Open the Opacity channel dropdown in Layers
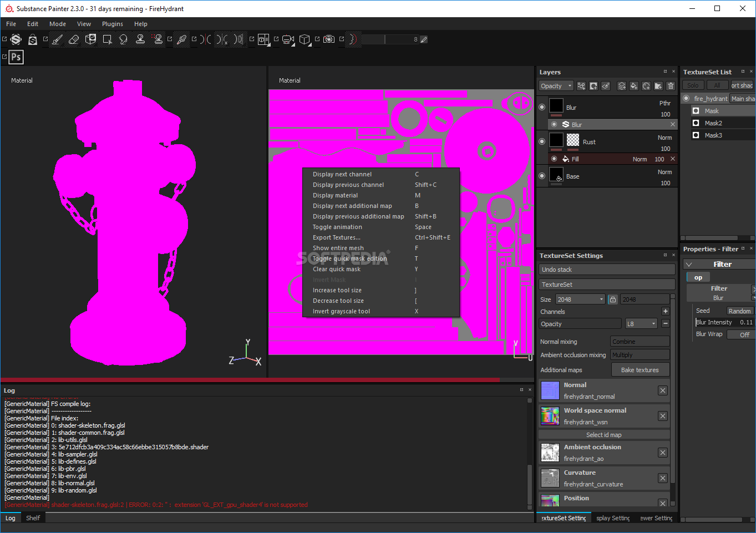The width and height of the screenshot is (756, 533). [556, 86]
